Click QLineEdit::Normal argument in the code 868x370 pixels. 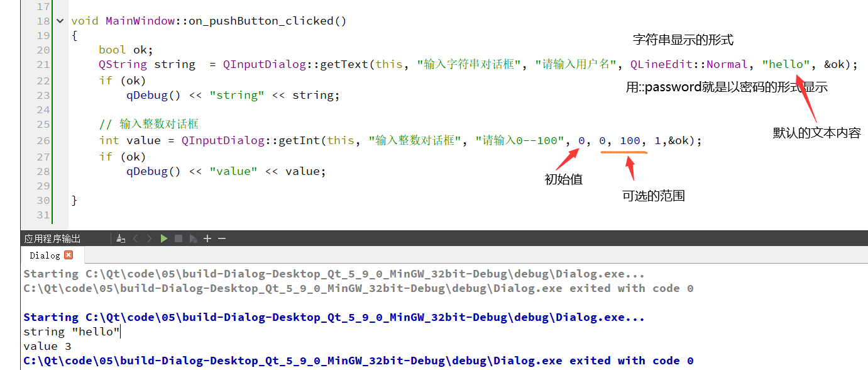(x=689, y=64)
